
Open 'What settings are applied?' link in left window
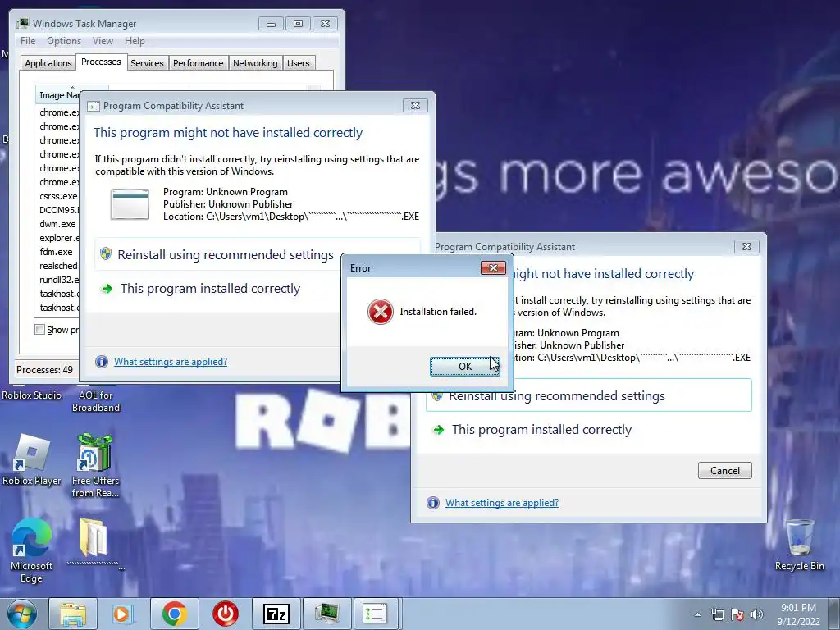(171, 362)
